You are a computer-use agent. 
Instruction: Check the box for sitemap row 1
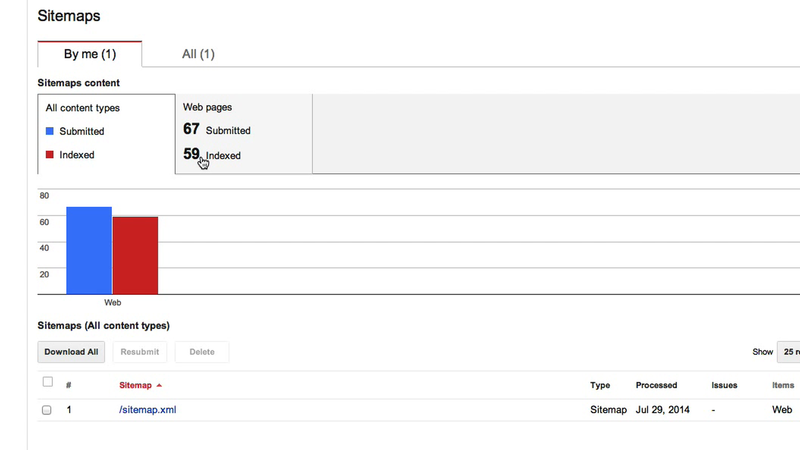tap(46, 410)
